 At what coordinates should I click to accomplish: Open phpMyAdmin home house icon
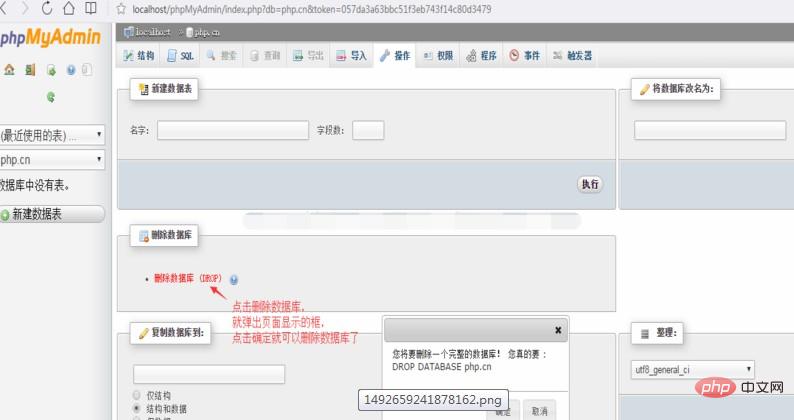9,70
